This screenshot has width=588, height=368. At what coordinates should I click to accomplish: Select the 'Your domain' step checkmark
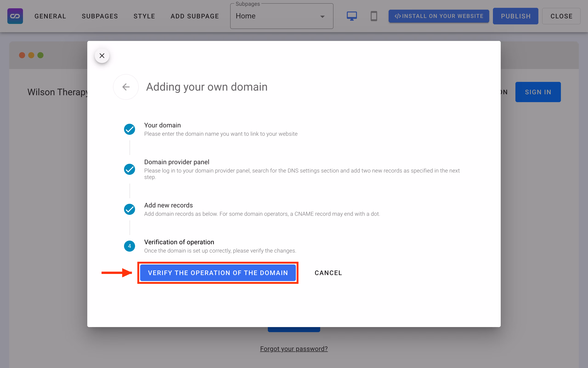pos(130,129)
